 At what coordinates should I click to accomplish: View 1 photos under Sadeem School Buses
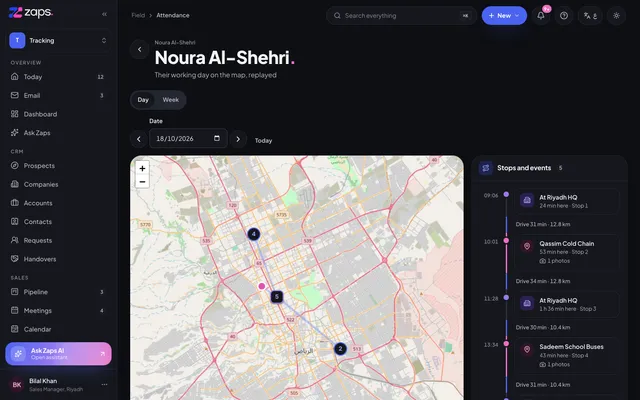coord(555,364)
